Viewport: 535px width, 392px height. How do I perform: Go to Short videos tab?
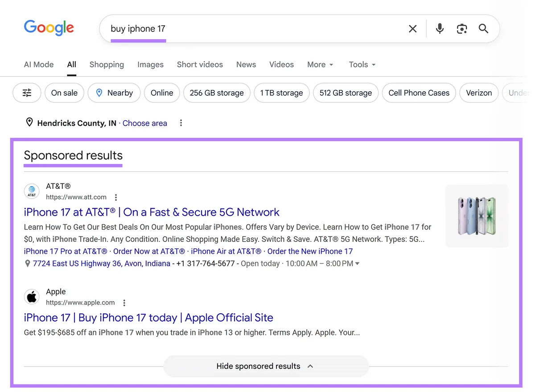[200, 65]
